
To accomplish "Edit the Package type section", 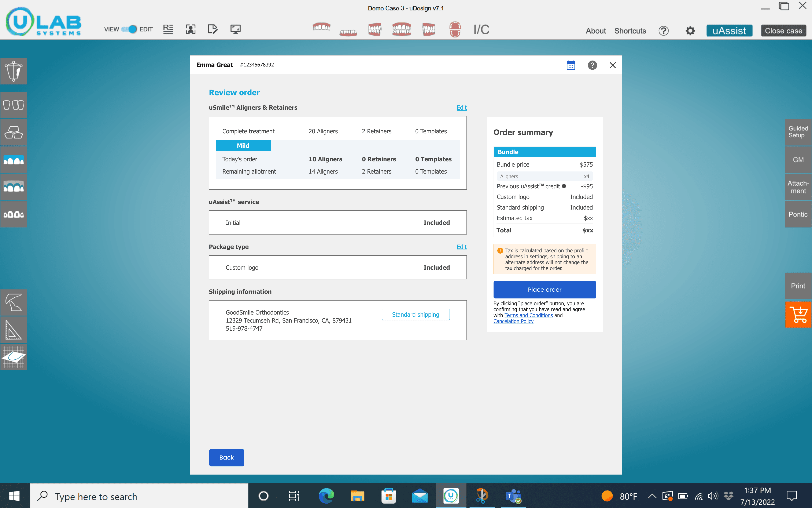I will click(461, 247).
